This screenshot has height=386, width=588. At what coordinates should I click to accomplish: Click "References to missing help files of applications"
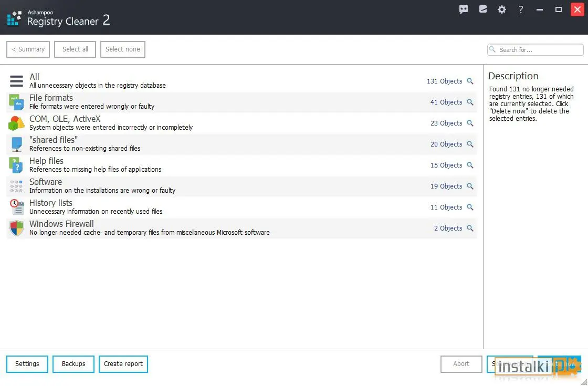pyautogui.click(x=95, y=170)
